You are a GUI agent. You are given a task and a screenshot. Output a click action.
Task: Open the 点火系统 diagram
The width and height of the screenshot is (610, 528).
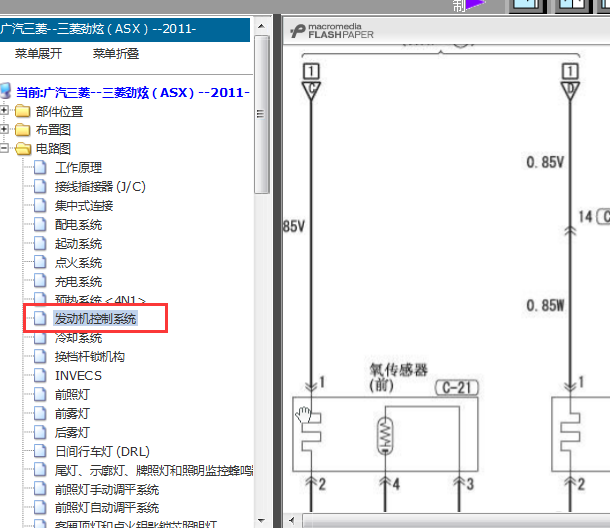[78, 263]
